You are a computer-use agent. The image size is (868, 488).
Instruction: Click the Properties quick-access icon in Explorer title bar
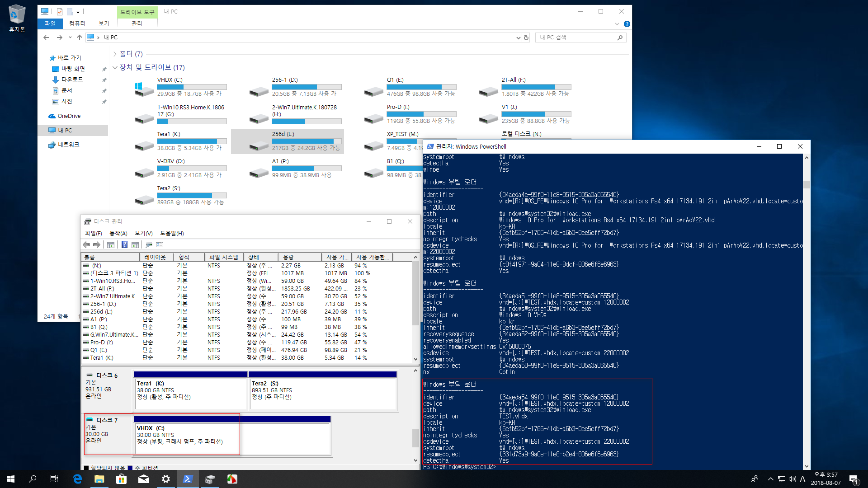[x=60, y=12]
